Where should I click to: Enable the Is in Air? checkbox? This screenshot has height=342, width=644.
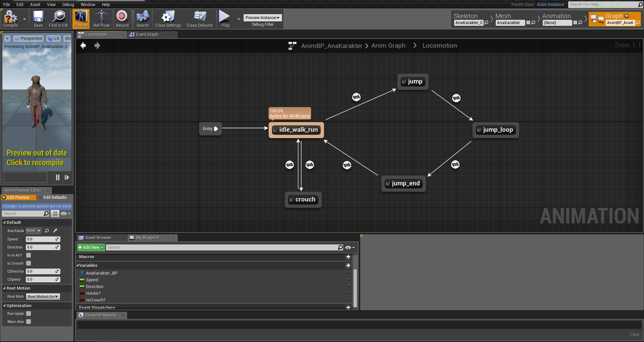(29, 255)
